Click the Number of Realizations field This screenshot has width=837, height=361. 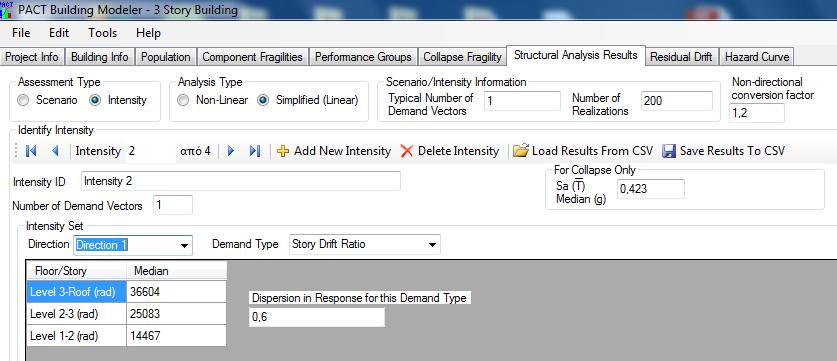tap(677, 100)
